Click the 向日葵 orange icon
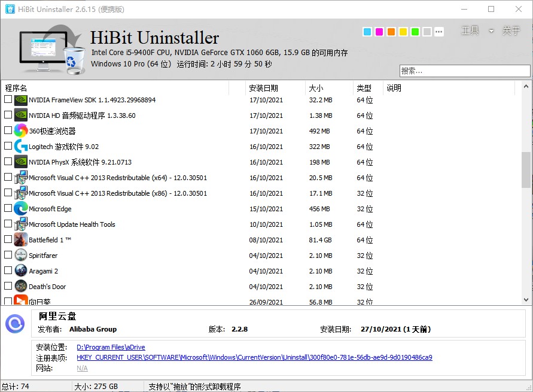 [21, 300]
